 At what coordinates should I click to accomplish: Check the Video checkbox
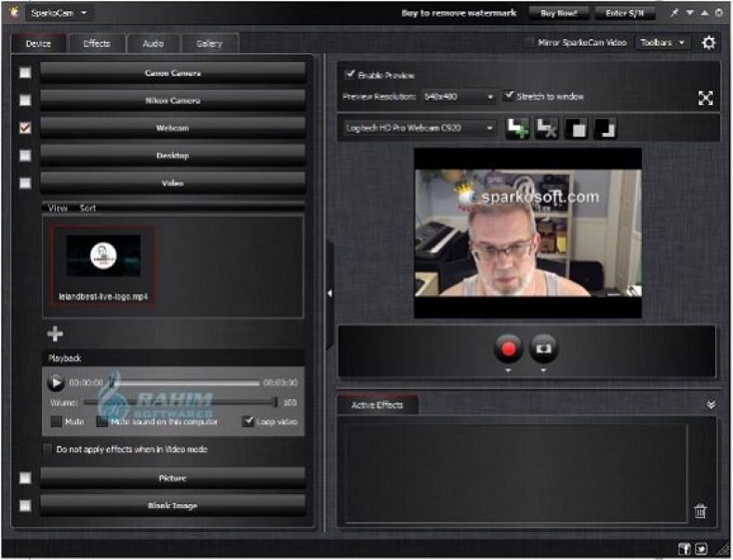(x=25, y=182)
